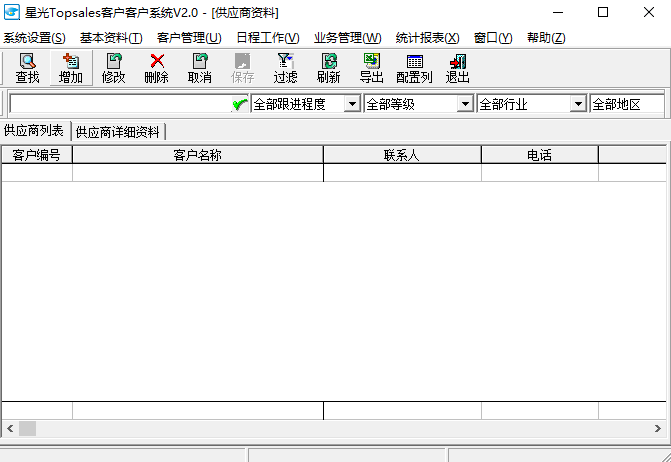The image size is (671, 462).
Task: Select the empty first row 客户名称 cell
Action: coord(198,173)
